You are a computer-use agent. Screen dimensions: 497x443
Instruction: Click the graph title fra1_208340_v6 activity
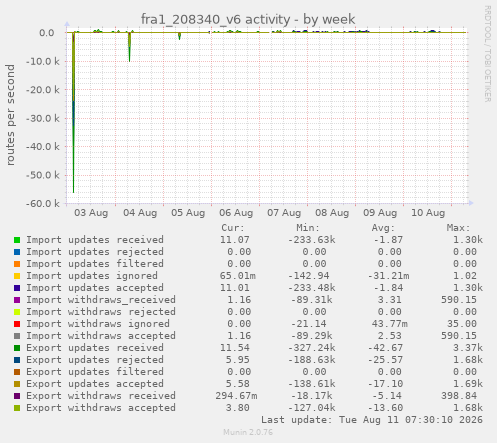(x=248, y=19)
